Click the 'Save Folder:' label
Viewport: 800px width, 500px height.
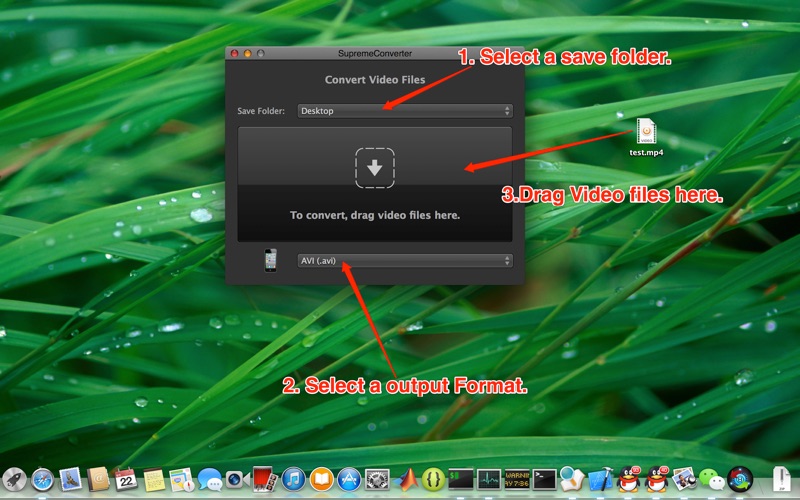(261, 111)
